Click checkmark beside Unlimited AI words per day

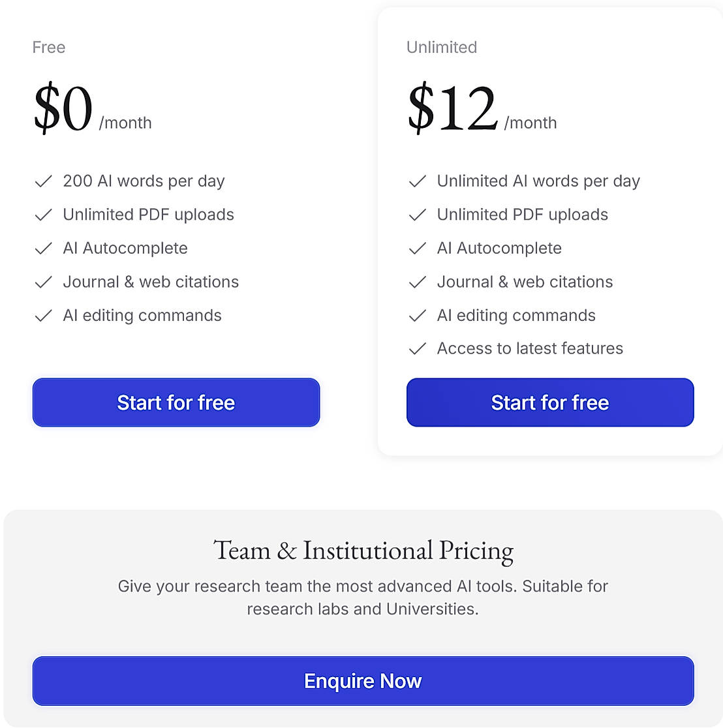(417, 181)
